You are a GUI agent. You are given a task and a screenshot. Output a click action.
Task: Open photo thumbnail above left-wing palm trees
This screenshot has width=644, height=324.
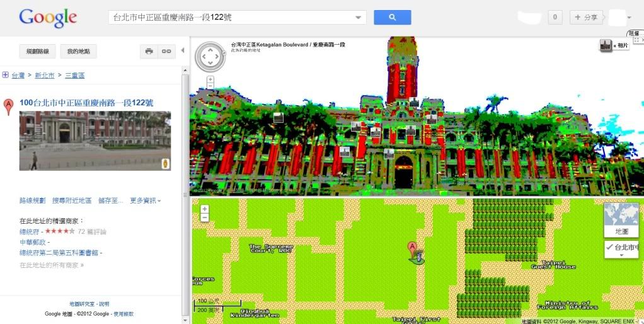279,118
